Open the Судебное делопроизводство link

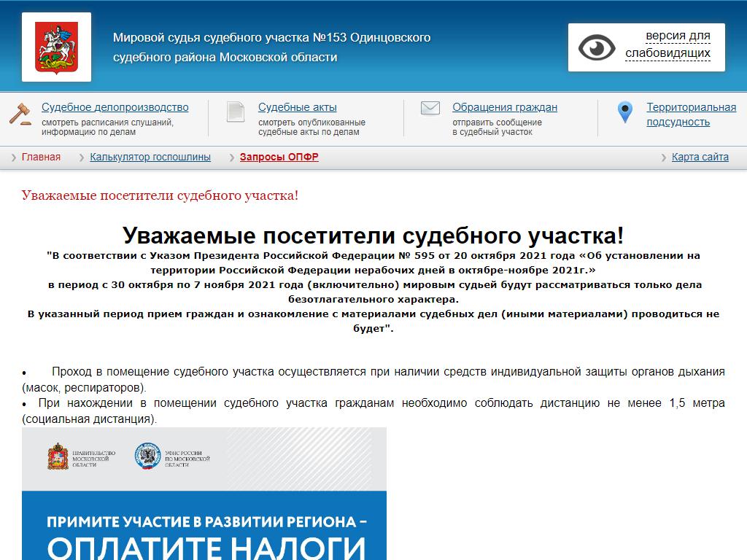pyautogui.click(x=115, y=107)
